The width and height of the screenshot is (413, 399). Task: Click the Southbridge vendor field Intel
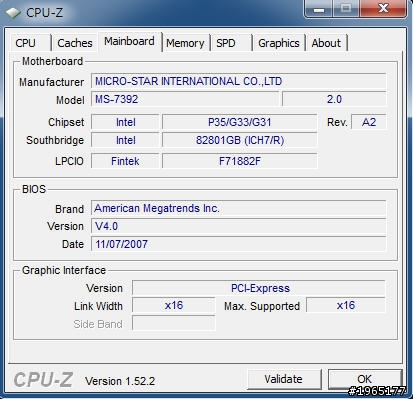pyautogui.click(x=125, y=140)
